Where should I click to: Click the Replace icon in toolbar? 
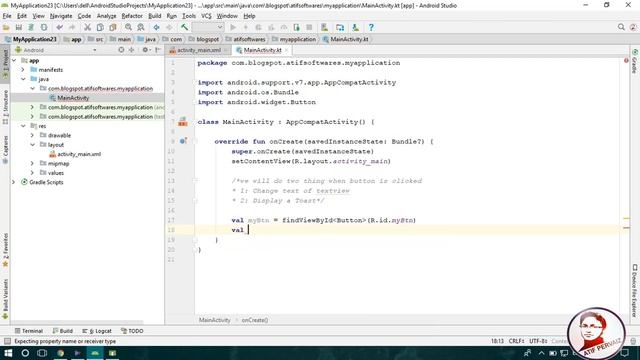coord(141,27)
